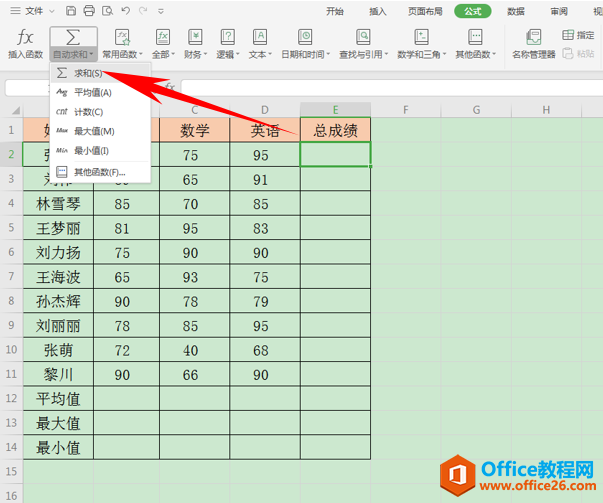Image resolution: width=603 pixels, height=503 pixels.
Task: Click the 40 cell in 张萌 row
Action: pyautogui.click(x=195, y=350)
